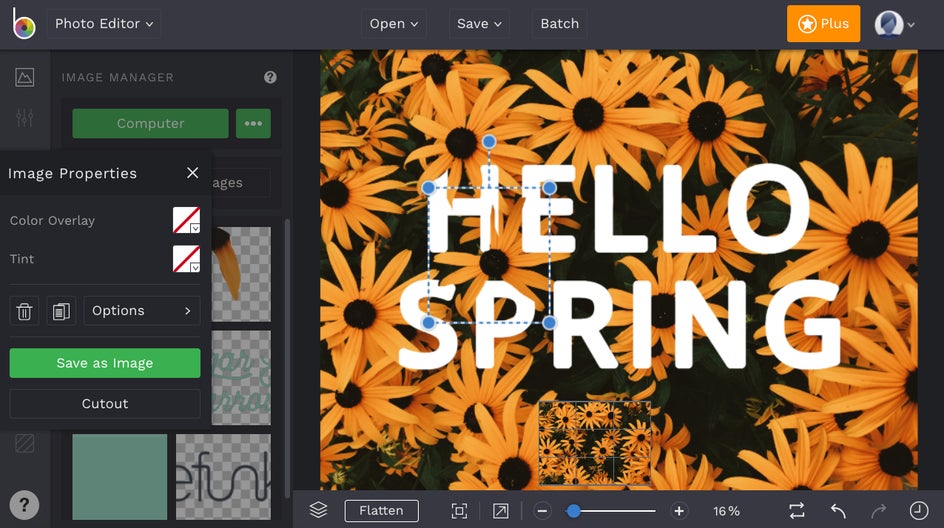
Task: Select the orange petal thumbnail
Action: [241, 274]
